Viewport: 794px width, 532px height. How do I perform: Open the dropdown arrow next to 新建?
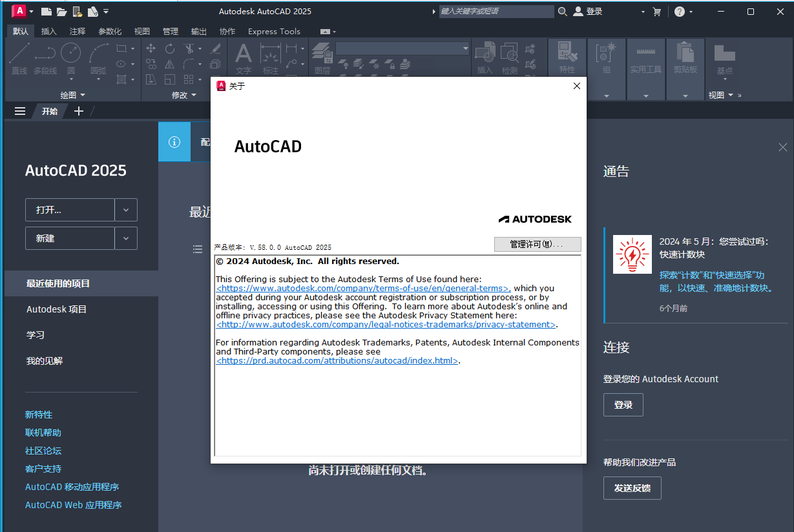[126, 238]
